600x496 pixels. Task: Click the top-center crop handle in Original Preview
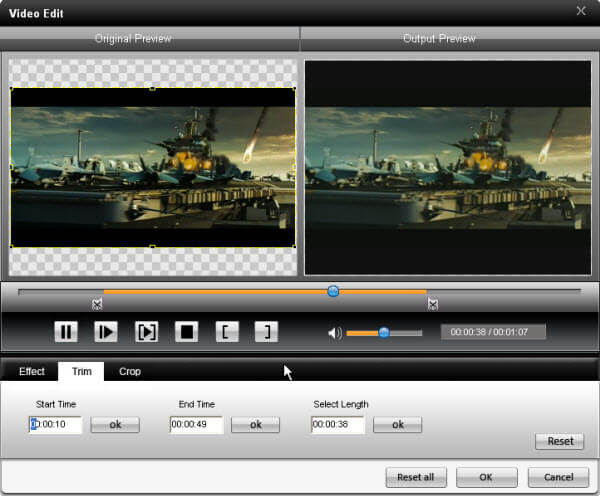point(152,88)
